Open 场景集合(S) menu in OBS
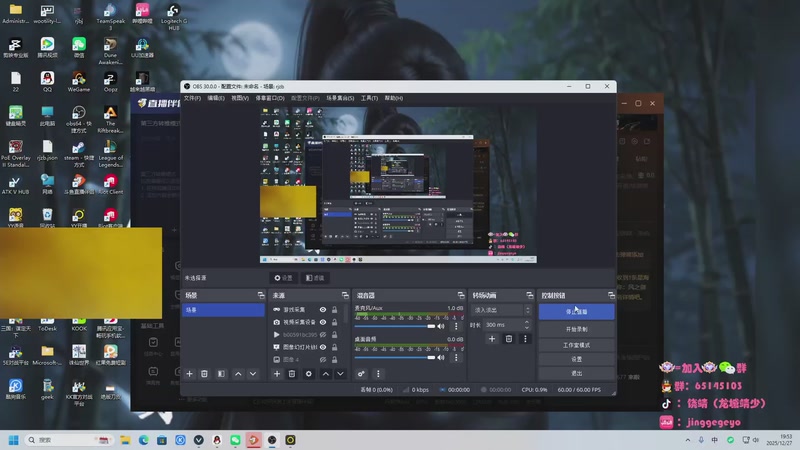 pos(340,98)
